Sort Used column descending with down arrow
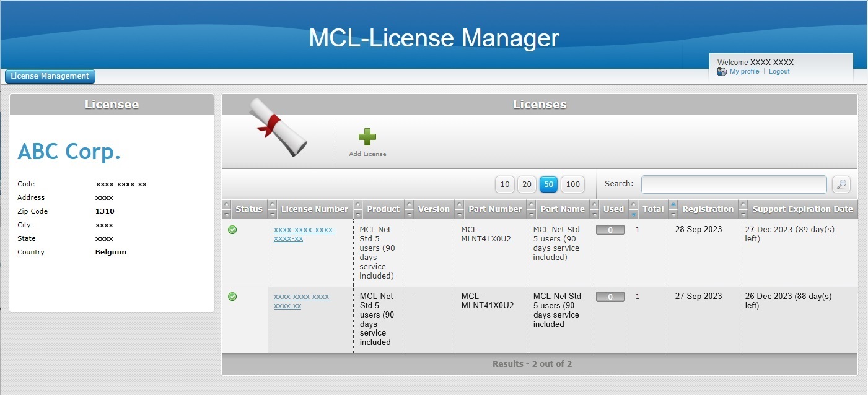The image size is (868, 395). point(595,214)
